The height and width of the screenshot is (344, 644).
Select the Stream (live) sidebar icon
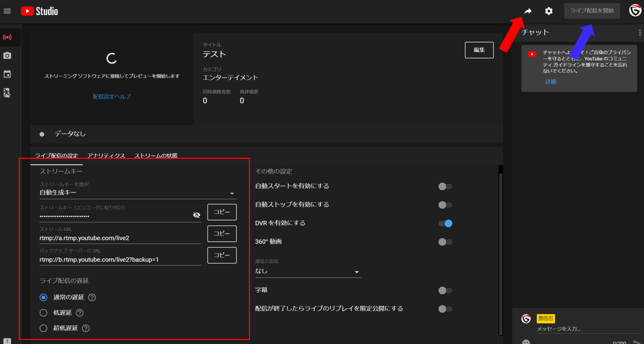click(7, 37)
